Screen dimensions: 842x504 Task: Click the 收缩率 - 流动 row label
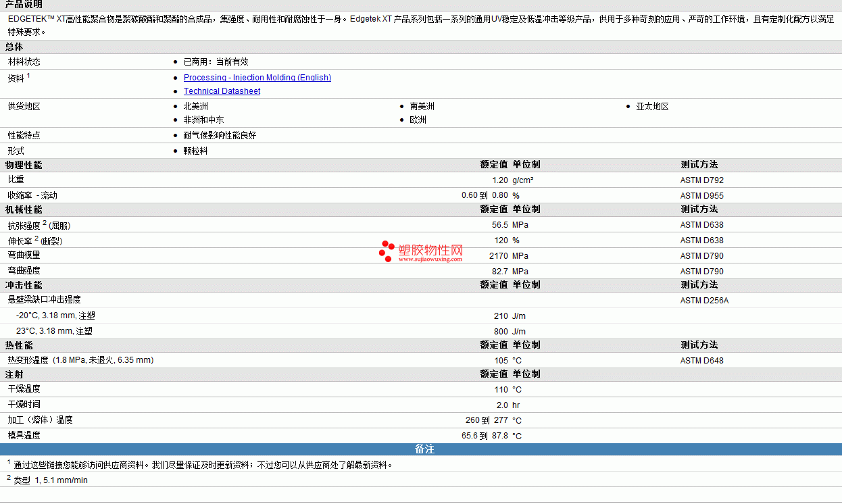(33, 195)
